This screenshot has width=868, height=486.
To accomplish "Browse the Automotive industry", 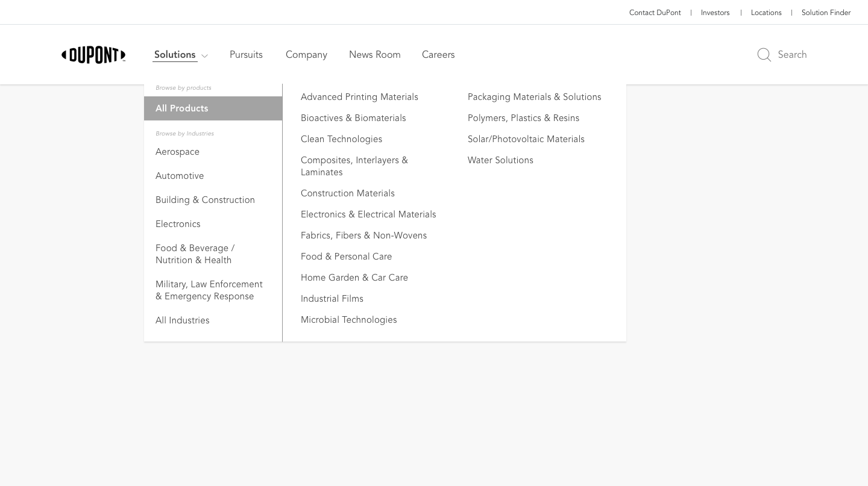I will click(180, 176).
